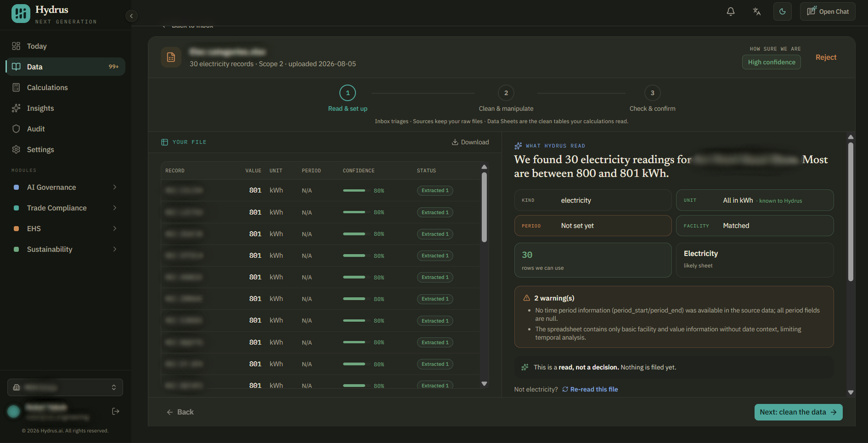Re-read this file
Image resolution: width=868 pixels, height=443 pixels.
(590, 389)
